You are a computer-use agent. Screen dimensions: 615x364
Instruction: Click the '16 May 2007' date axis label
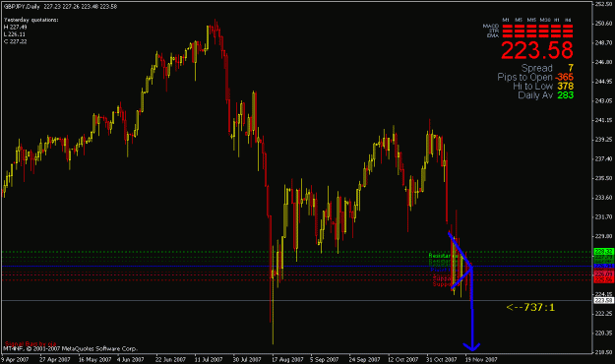[94, 359]
